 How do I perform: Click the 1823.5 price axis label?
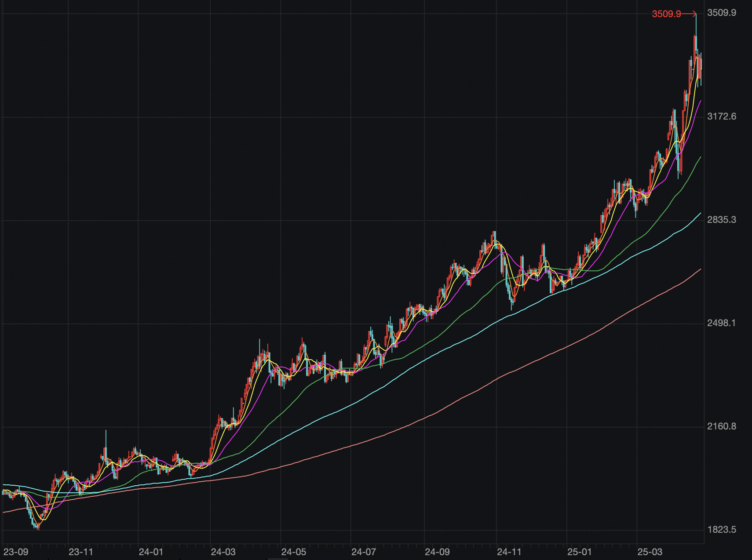pyautogui.click(x=722, y=530)
